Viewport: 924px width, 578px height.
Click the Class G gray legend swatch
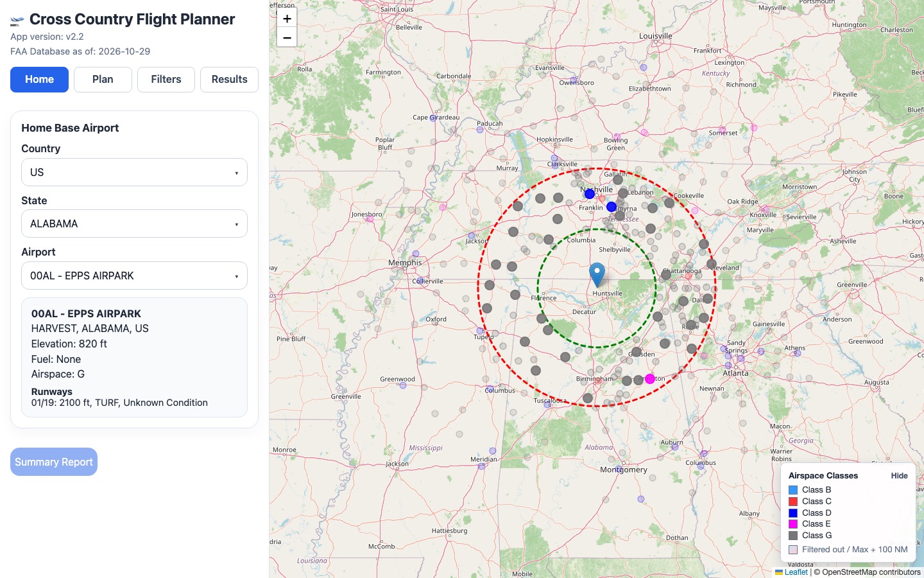coord(793,536)
